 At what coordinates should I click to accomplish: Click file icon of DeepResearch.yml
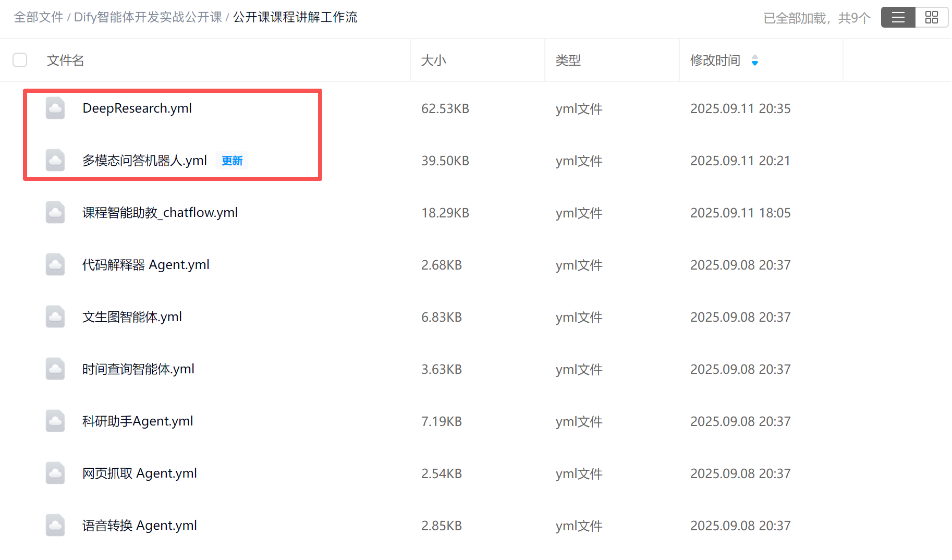pyautogui.click(x=55, y=108)
